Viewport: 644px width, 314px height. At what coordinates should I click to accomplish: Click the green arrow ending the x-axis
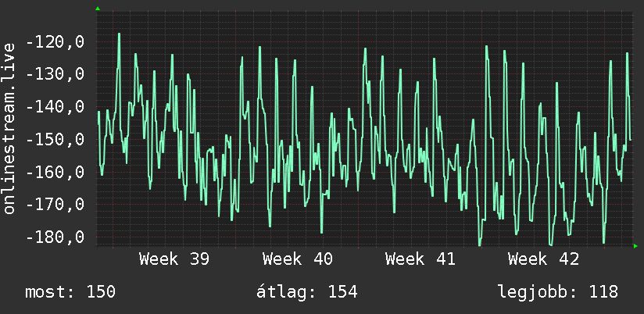(x=635, y=246)
